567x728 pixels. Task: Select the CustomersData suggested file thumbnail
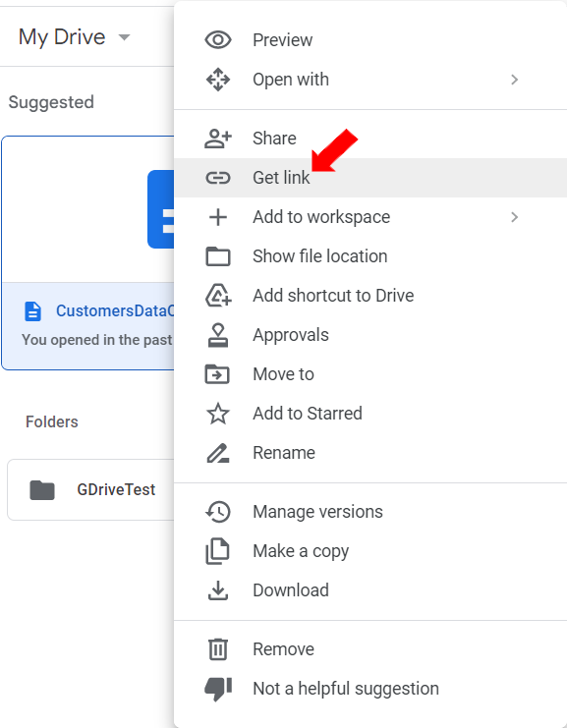[x=88, y=209]
